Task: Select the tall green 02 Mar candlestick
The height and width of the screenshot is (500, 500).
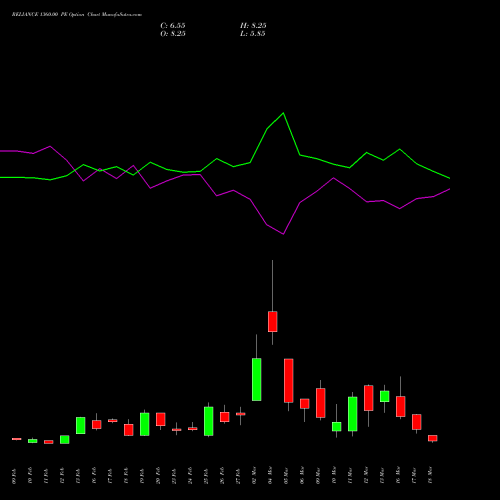Action: click(x=257, y=379)
